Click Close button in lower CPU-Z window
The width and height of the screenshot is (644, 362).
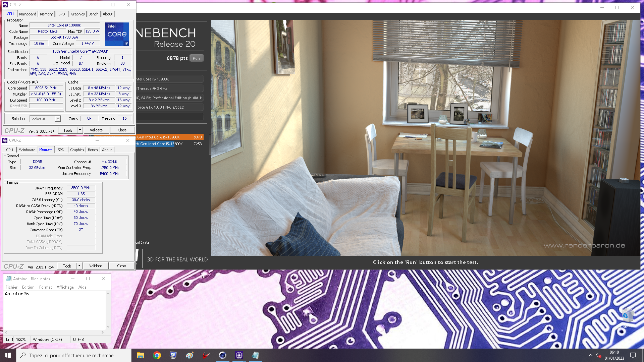point(121,266)
